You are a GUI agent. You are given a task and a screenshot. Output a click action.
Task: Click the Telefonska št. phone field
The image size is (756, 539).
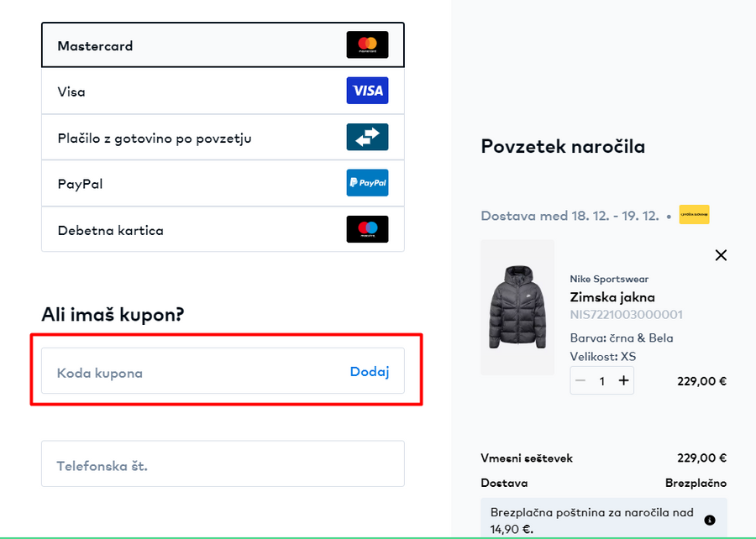[x=223, y=464]
